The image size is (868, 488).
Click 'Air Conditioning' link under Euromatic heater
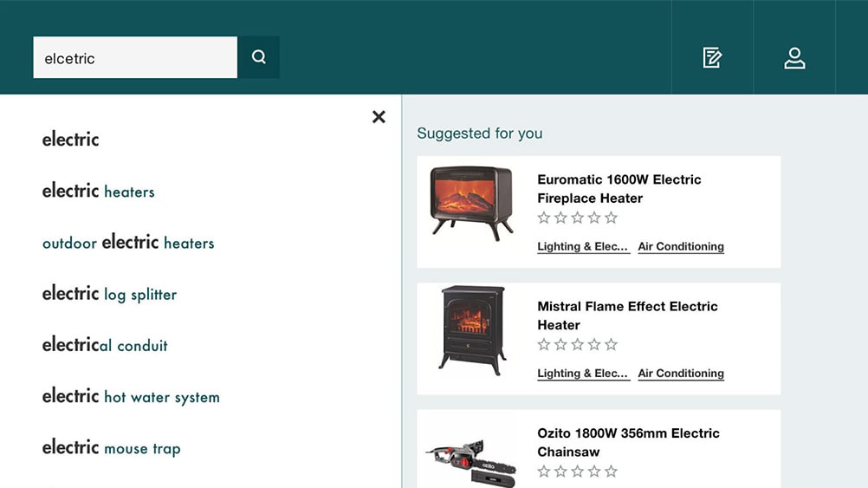[681, 247]
